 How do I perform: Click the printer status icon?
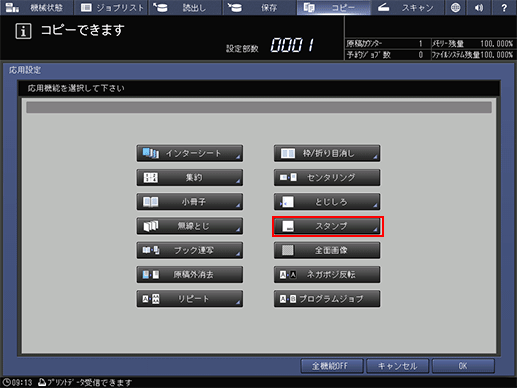(42, 382)
